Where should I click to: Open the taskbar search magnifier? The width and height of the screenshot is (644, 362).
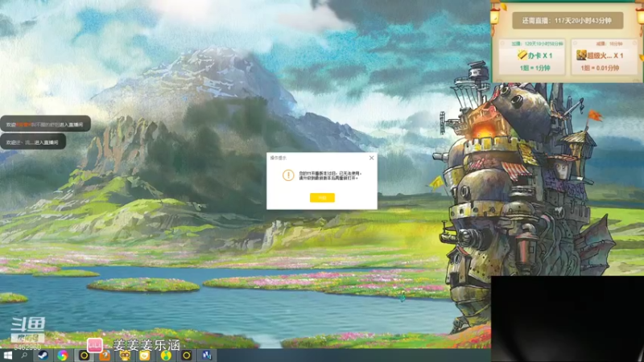pos(24,356)
